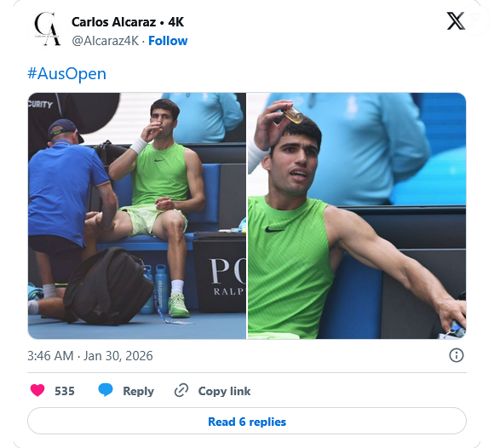
Task: Click the chain link copy icon
Action: tap(181, 390)
